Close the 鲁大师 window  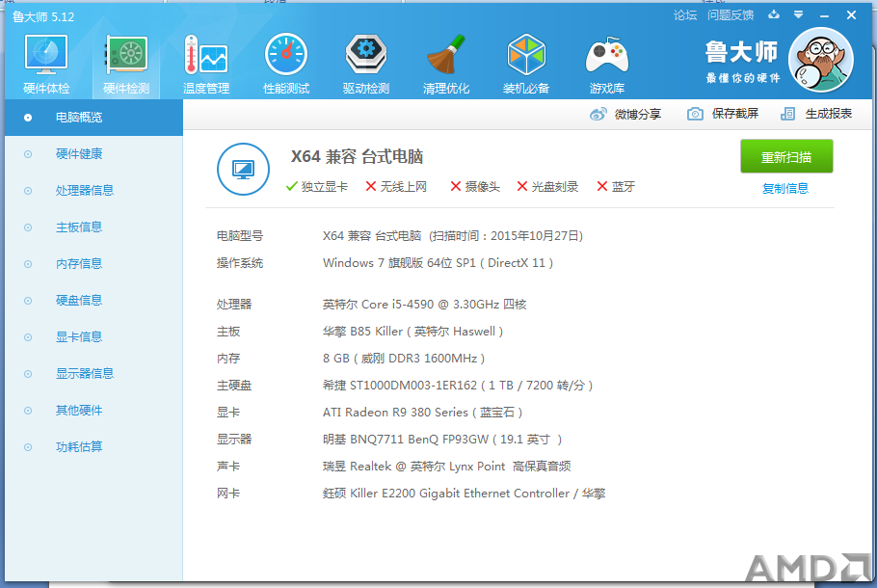[x=851, y=15]
